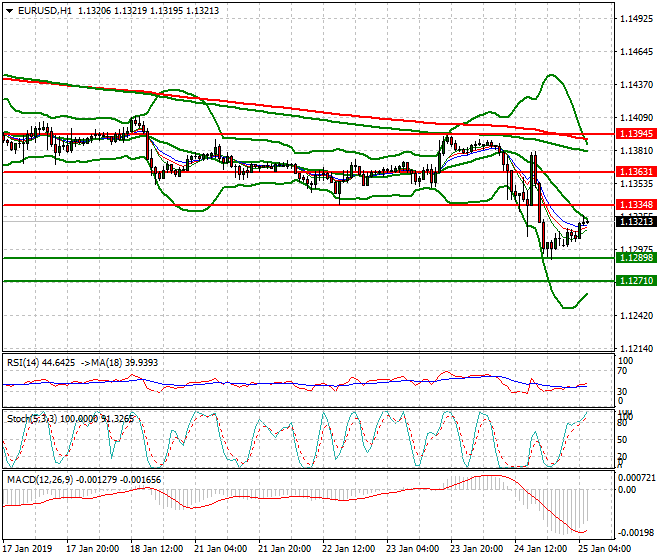
Task: Click the MACD scale value -0.00198
Action: (x=636, y=533)
